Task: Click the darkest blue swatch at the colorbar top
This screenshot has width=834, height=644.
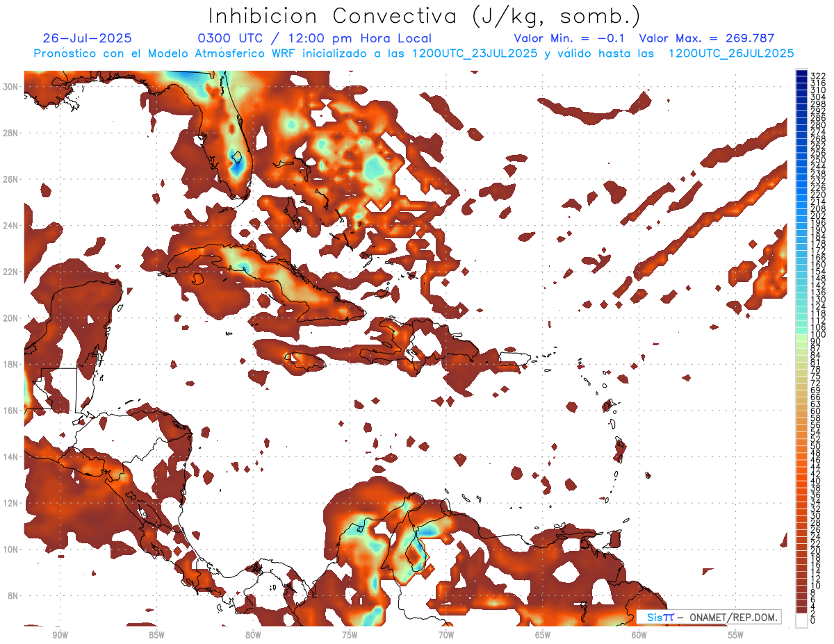Action: click(x=802, y=74)
